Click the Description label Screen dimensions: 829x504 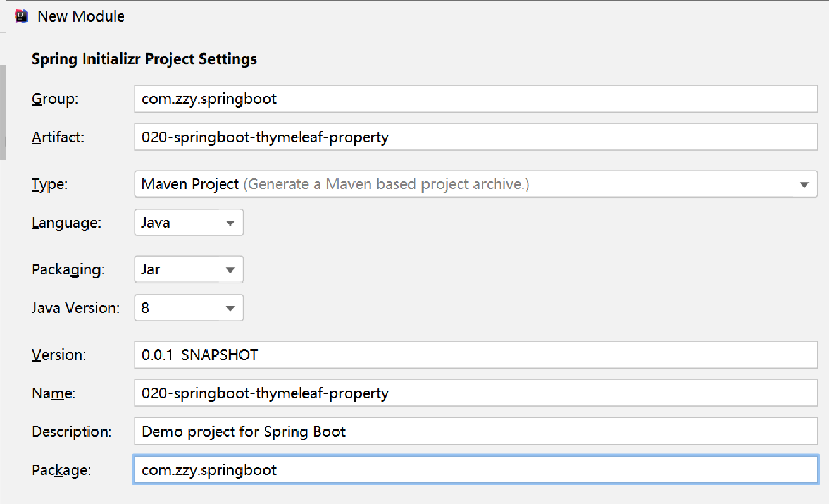tap(72, 433)
